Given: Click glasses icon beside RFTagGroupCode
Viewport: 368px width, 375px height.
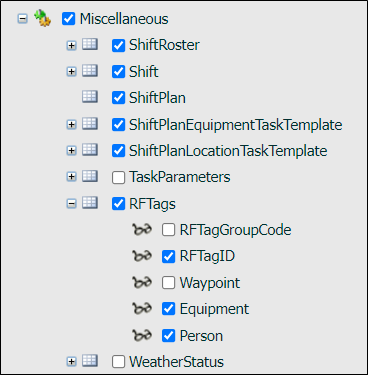Looking at the screenshot, I should pos(142,230).
